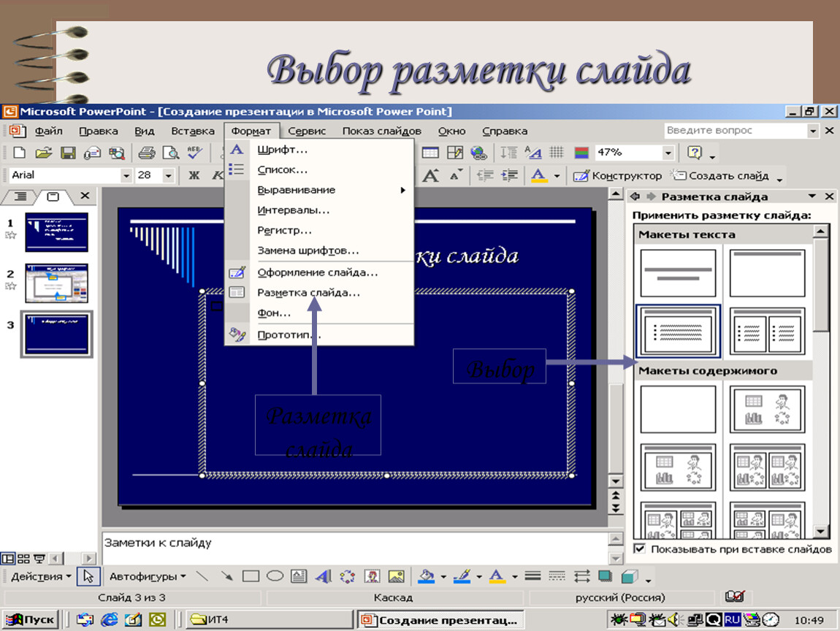840x631 pixels.
Task: Expand the Выравнивание submenu
Action: coord(318,190)
